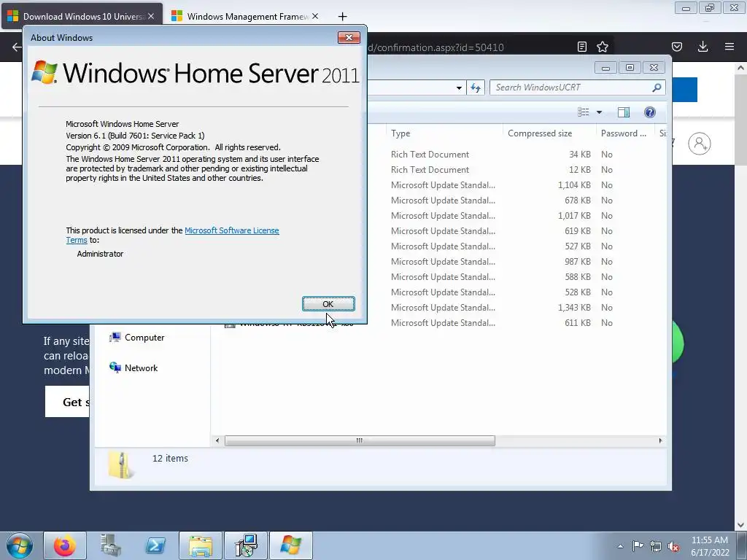Click installer package icon in taskbar
Image resolution: width=747 pixels, height=560 pixels.
click(x=246, y=545)
